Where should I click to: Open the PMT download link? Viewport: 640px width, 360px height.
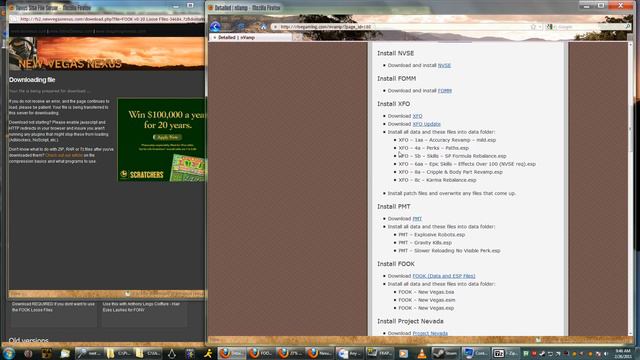417,218
